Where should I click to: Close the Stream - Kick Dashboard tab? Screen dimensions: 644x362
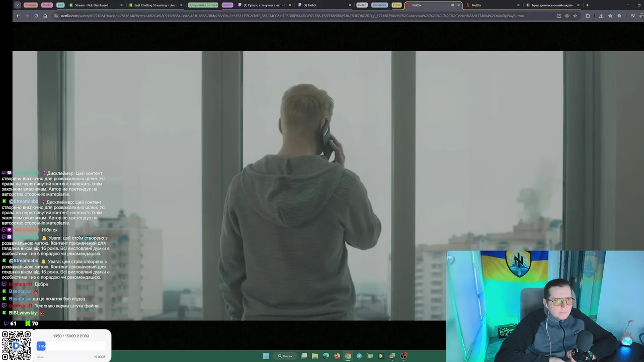[121, 5]
